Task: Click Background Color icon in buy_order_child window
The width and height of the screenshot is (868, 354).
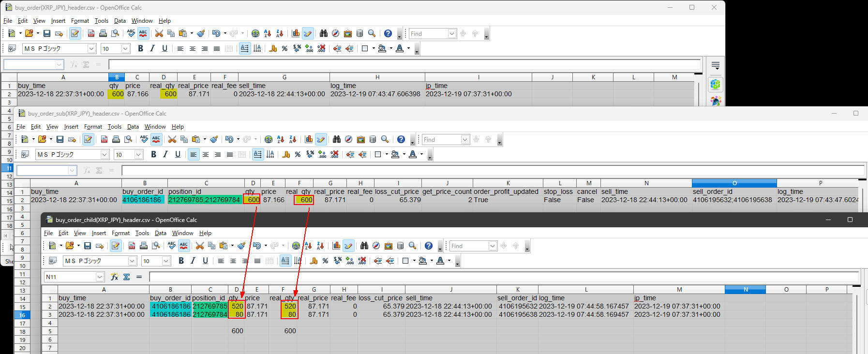Action: pyautogui.click(x=422, y=261)
